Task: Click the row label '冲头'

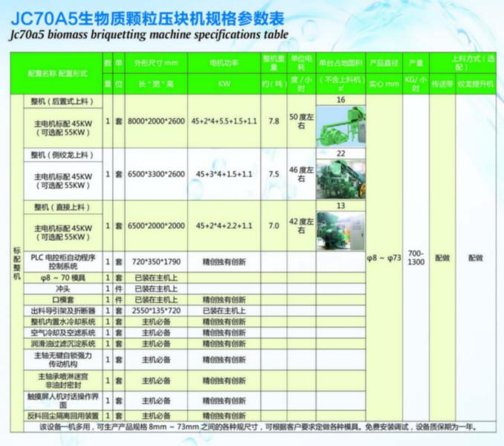Action: pos(63,289)
